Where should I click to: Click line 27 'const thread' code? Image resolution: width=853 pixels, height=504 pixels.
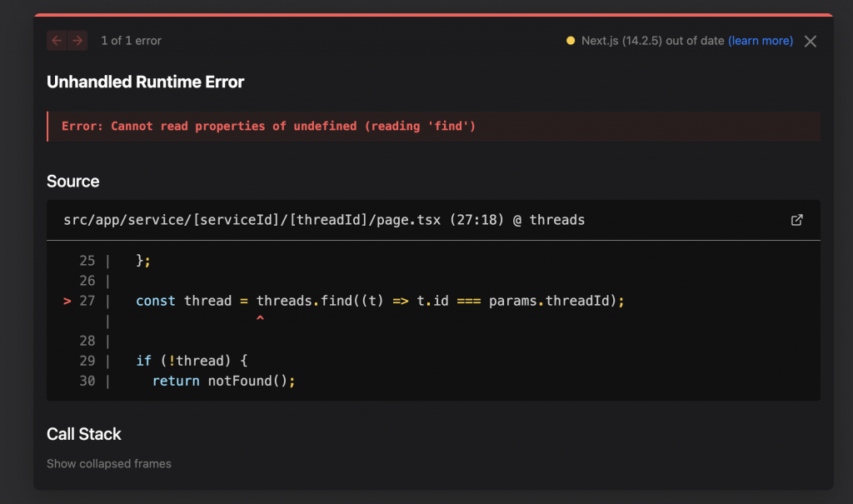click(380, 301)
